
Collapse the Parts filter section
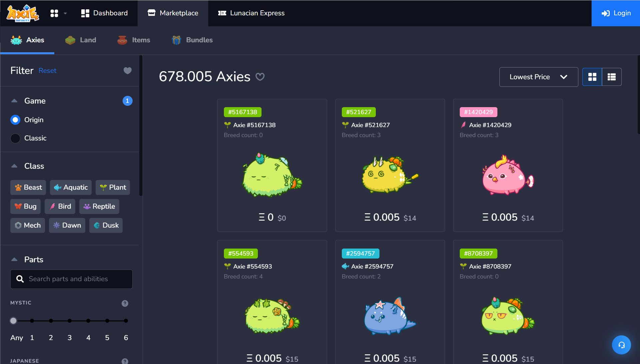[14, 260]
